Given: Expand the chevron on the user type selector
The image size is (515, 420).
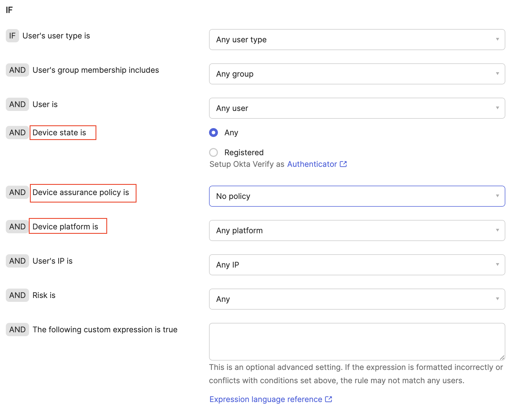Looking at the screenshot, I should pos(498,40).
